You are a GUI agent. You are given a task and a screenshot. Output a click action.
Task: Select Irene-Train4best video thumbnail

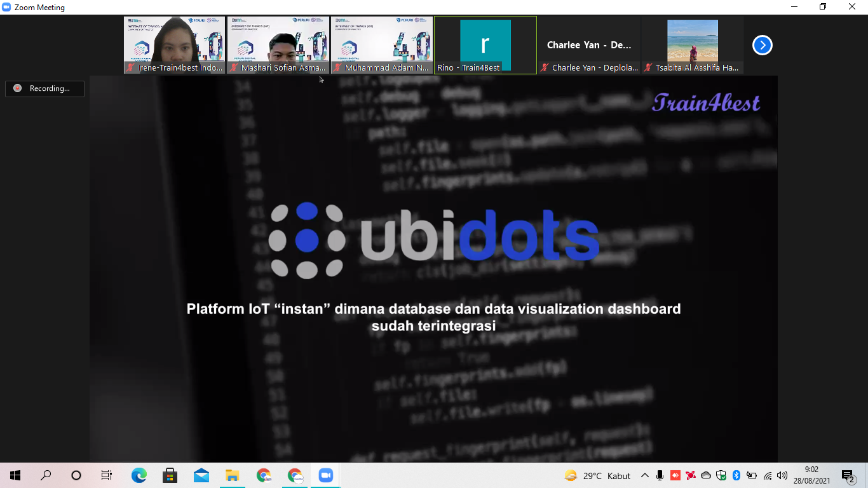175,45
